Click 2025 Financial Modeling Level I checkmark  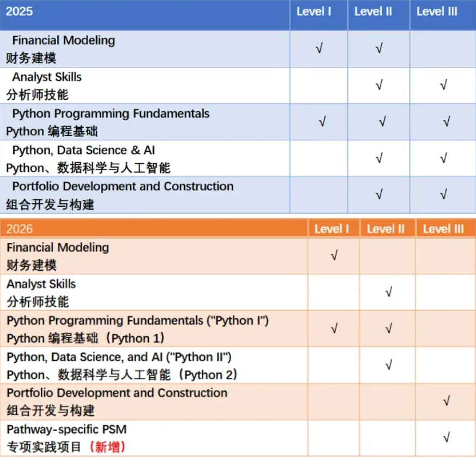pos(320,49)
